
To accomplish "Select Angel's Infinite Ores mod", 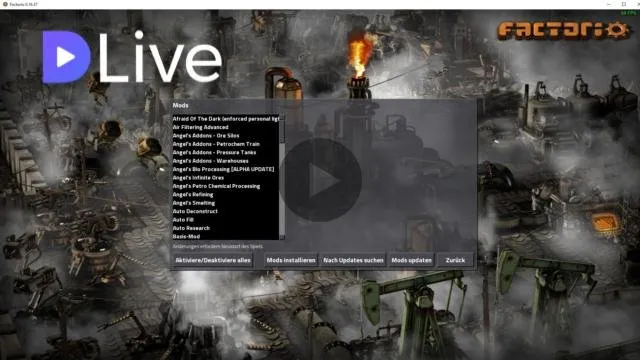I will coord(226,178).
